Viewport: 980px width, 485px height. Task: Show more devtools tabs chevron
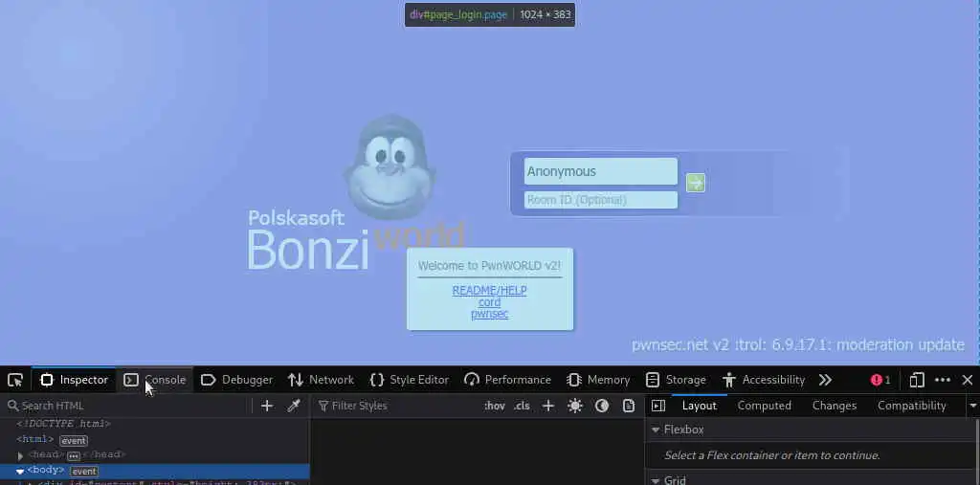tap(825, 380)
